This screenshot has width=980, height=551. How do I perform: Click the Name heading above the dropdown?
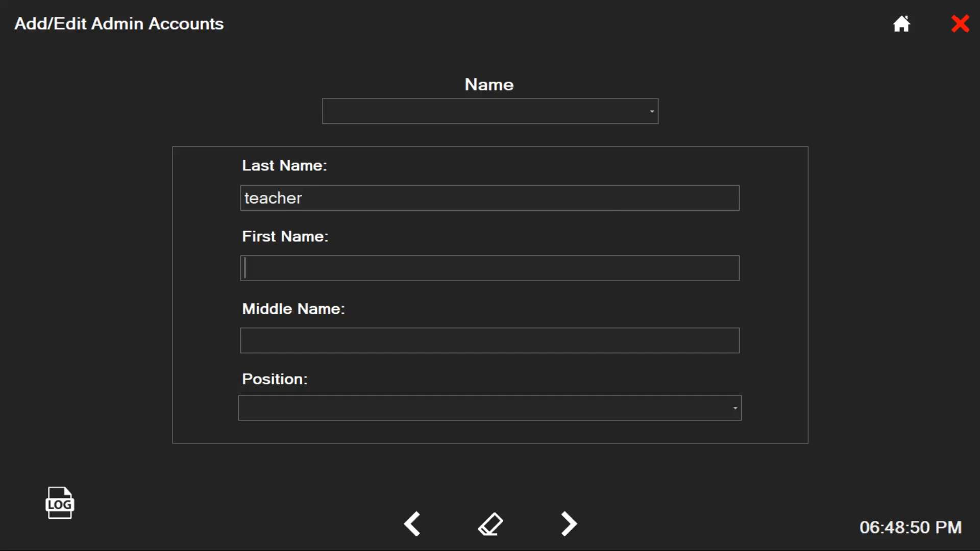tap(489, 85)
